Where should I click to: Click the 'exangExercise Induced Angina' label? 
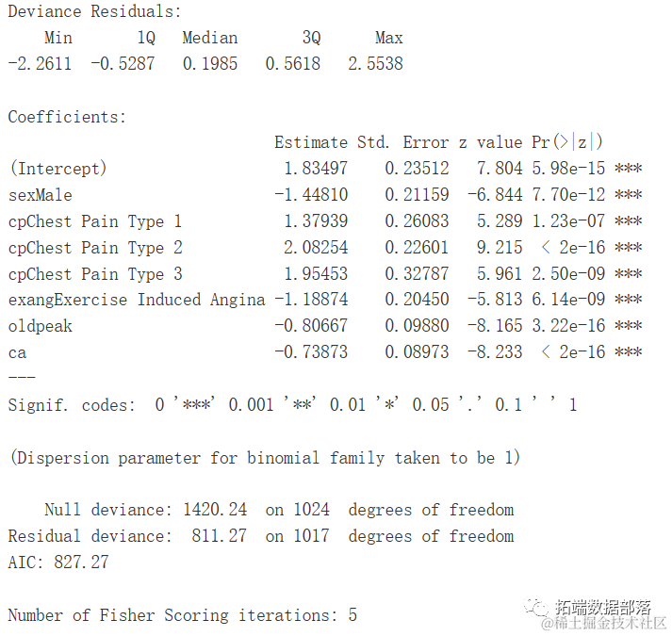click(137, 300)
